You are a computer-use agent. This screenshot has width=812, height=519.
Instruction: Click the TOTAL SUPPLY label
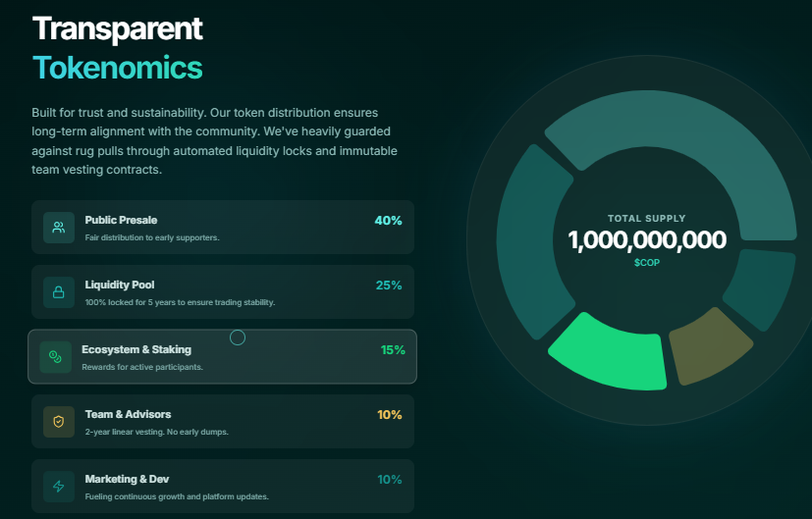pos(647,219)
